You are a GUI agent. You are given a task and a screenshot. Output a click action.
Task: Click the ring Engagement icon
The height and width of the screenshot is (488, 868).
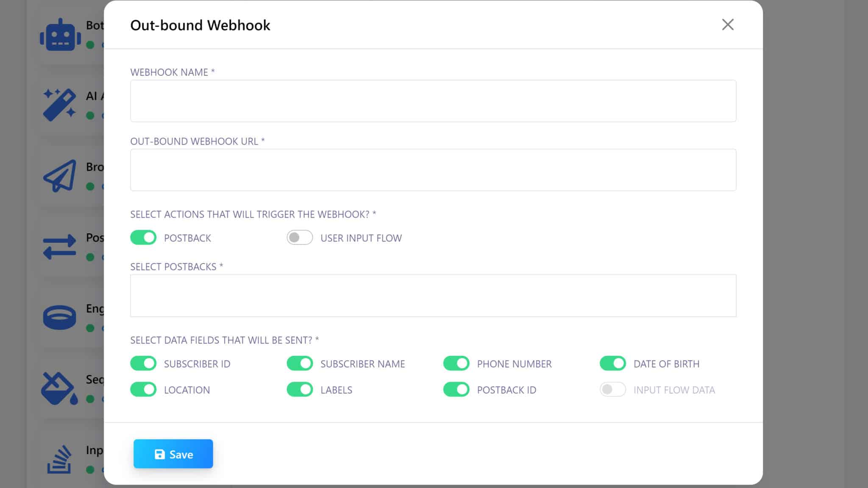click(x=59, y=317)
